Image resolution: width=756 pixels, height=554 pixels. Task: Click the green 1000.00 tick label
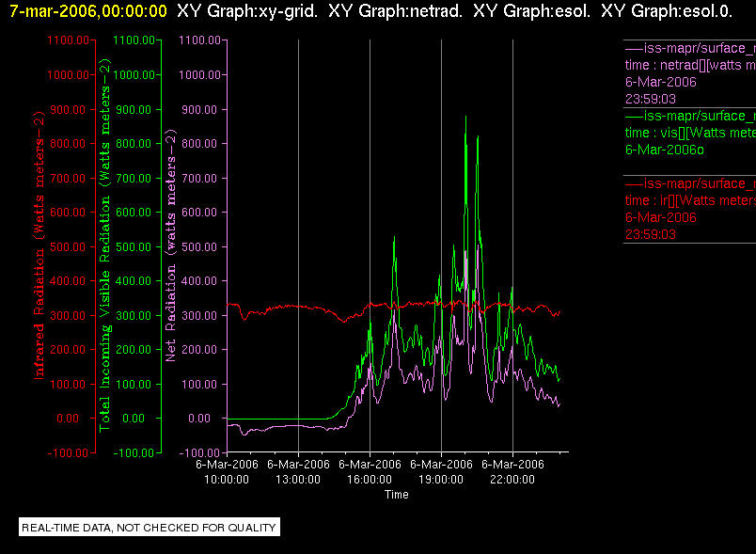click(134, 74)
